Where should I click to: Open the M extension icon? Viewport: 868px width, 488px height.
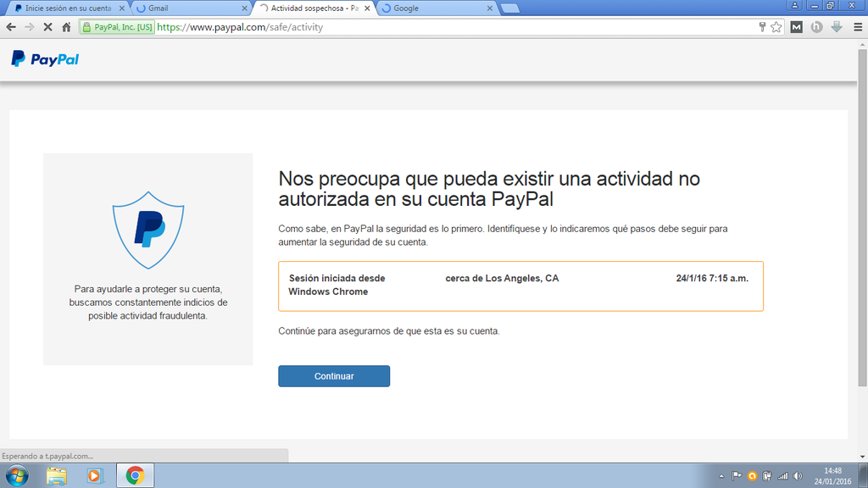point(797,27)
